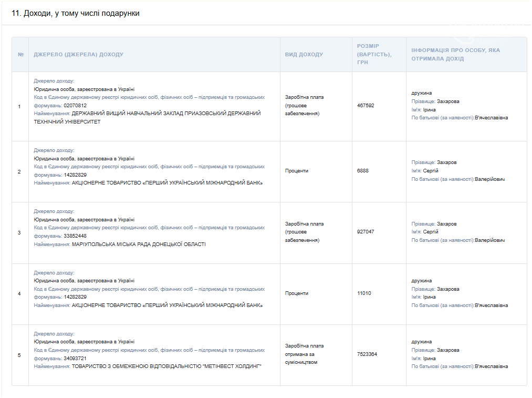The width and height of the screenshot is (532, 398).
Task: Click the "Розмір (вартість), грн" column header
Action: (x=374, y=54)
